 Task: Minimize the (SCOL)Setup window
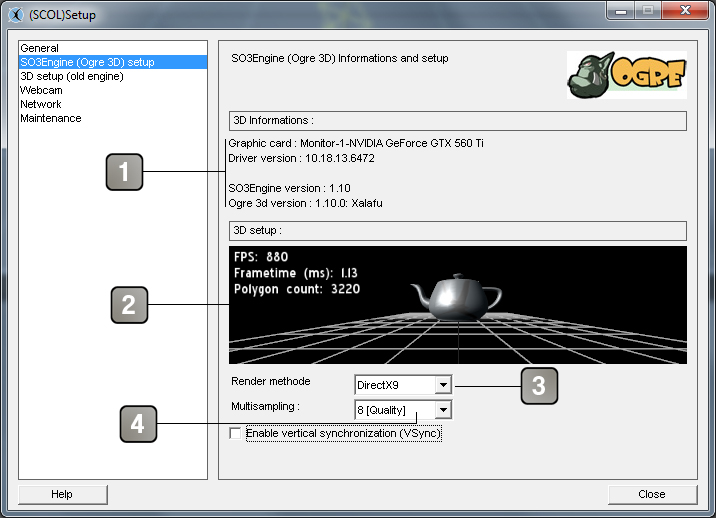[x=621, y=11]
